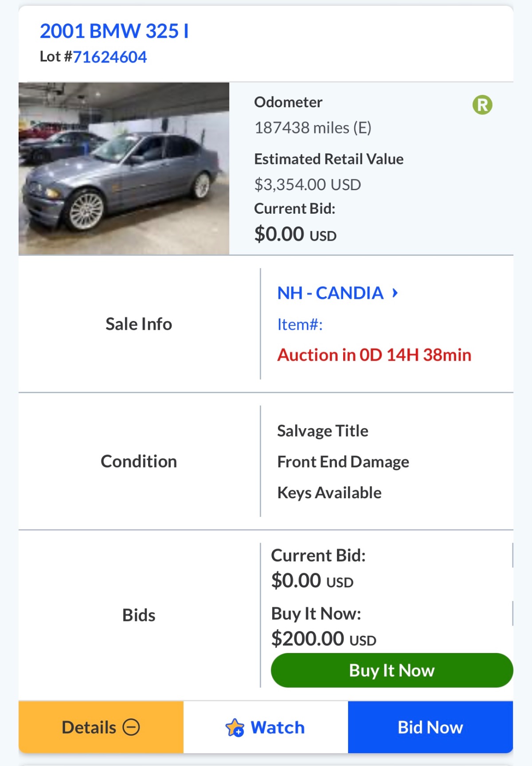Image resolution: width=532 pixels, height=766 pixels.
Task: Click the Condition row label
Action: tap(139, 461)
